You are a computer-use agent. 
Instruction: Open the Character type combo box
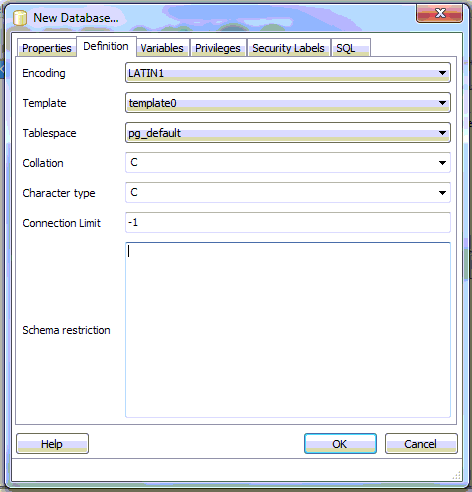point(288,193)
